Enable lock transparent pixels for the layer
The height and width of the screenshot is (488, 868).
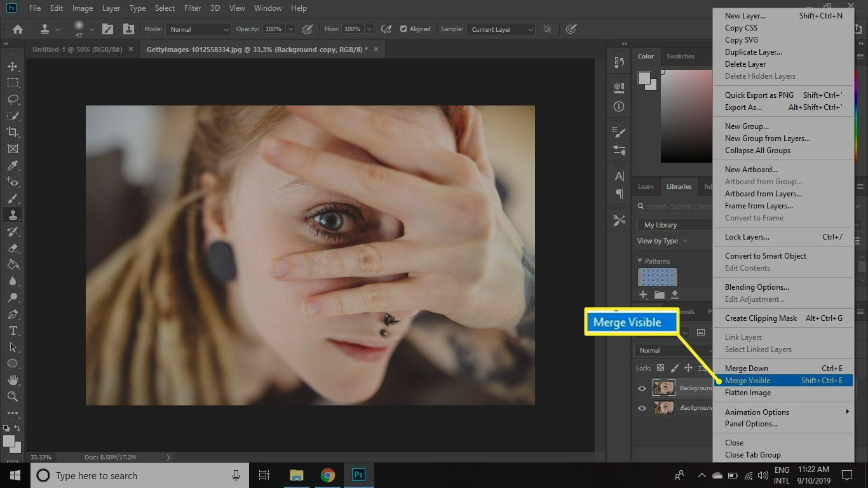[x=659, y=367]
